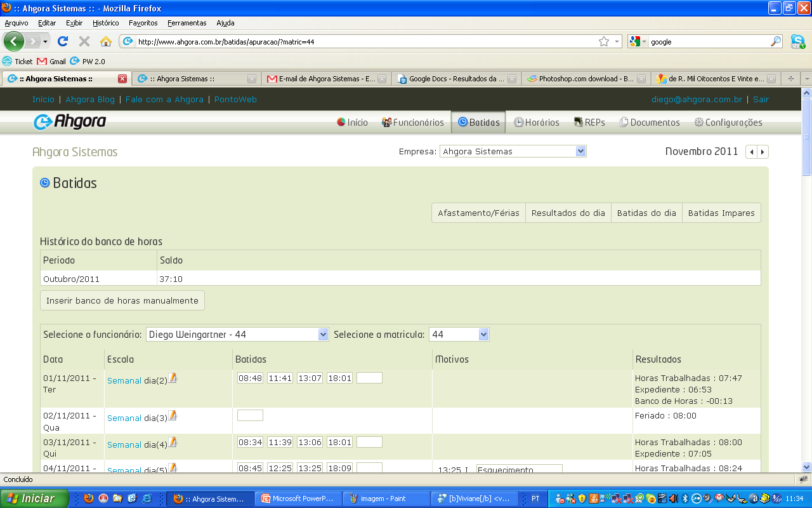Click Batidas do dia button
Image resolution: width=812 pixels, height=508 pixels.
coord(646,213)
